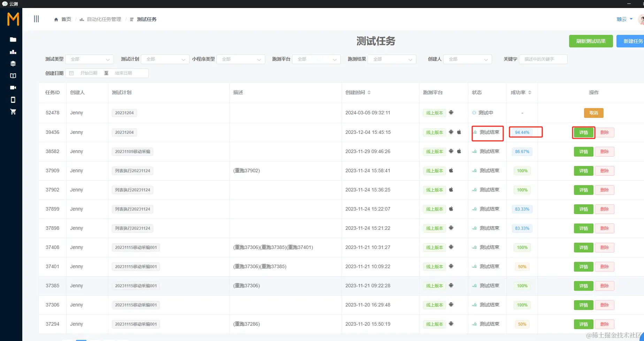Open 详情 for task 39436
The height and width of the screenshot is (341, 644).
[584, 132]
